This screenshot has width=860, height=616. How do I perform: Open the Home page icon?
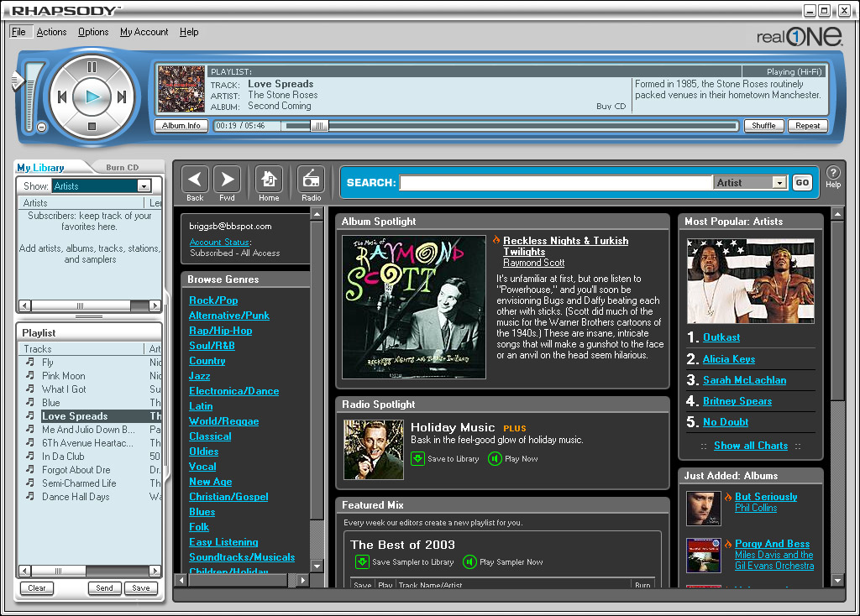click(269, 180)
